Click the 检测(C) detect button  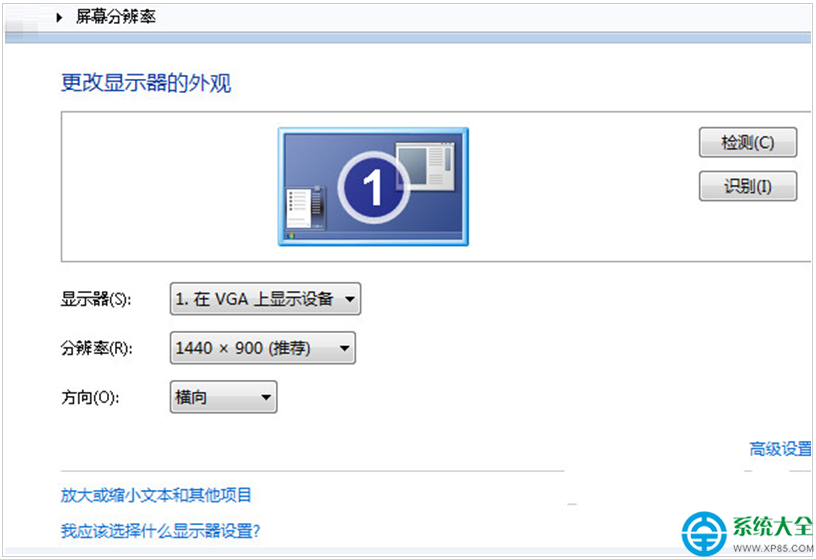coord(748,142)
